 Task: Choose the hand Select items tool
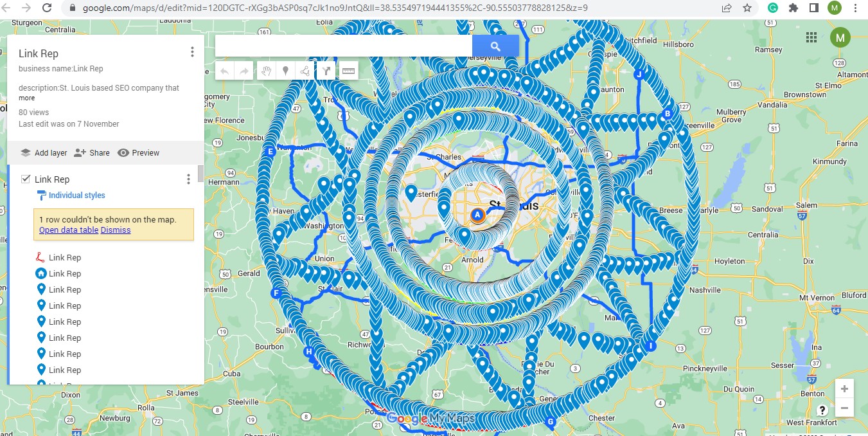coord(267,71)
